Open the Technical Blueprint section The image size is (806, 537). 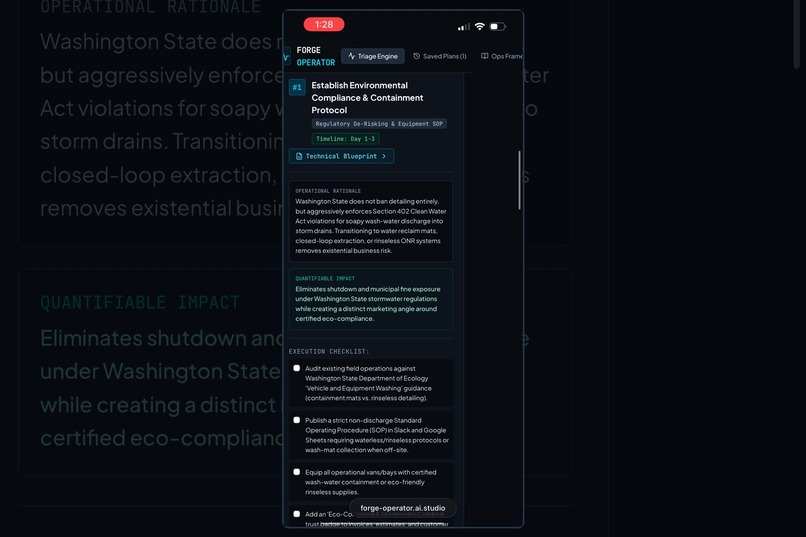pos(341,156)
